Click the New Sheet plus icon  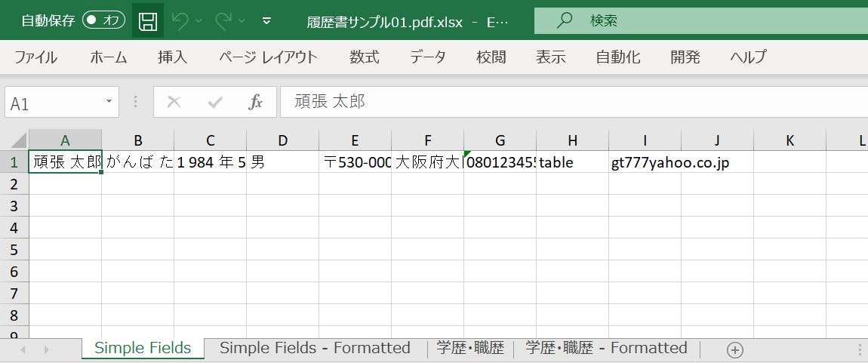[734, 349]
